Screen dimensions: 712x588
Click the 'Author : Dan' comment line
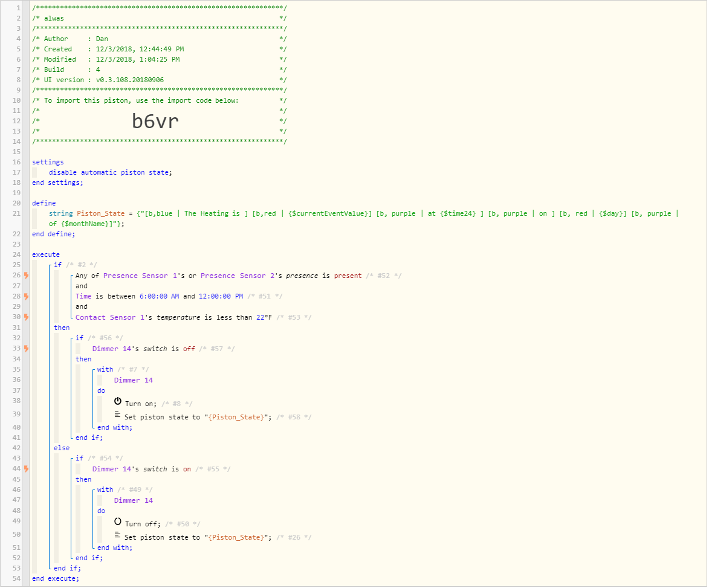160,39
